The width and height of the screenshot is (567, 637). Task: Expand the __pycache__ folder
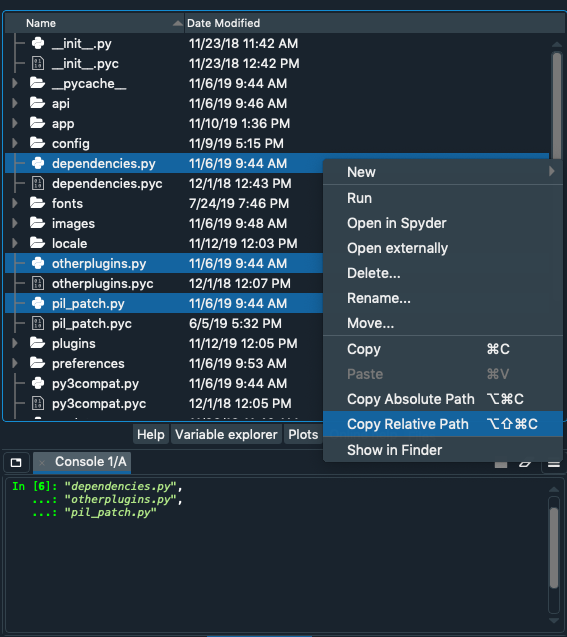pyautogui.click(x=15, y=83)
